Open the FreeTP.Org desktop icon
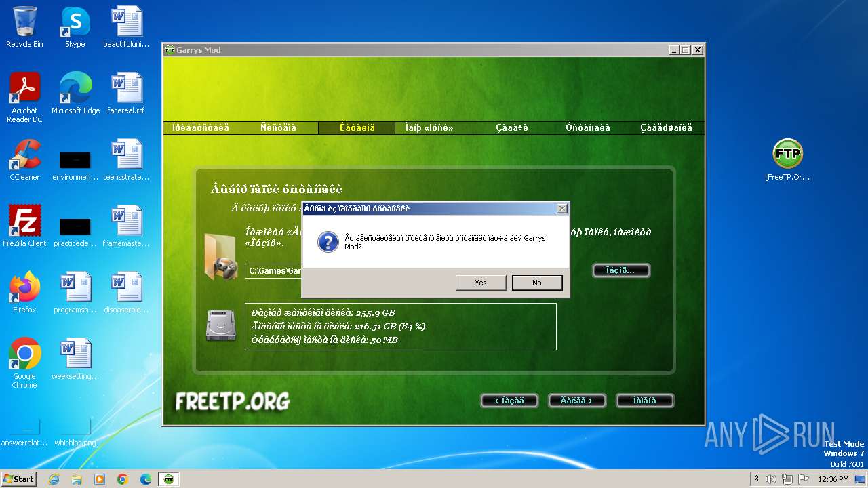 click(787, 160)
